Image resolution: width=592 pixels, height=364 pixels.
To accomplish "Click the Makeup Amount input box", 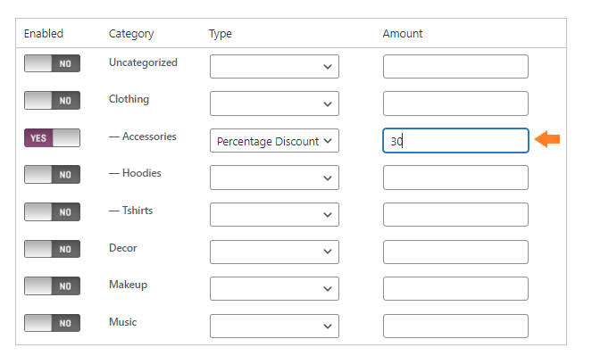I will pos(455,289).
